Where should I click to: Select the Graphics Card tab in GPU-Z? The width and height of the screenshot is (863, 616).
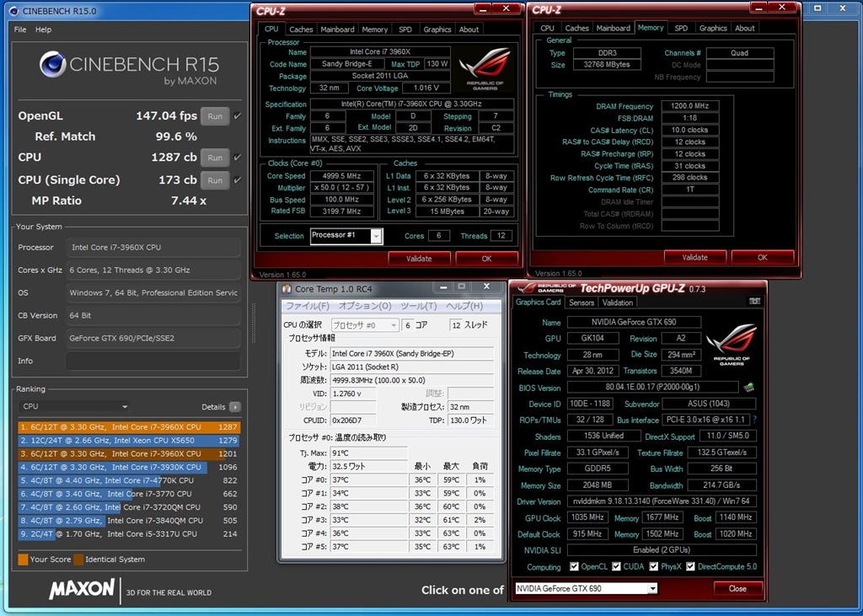coord(538,303)
